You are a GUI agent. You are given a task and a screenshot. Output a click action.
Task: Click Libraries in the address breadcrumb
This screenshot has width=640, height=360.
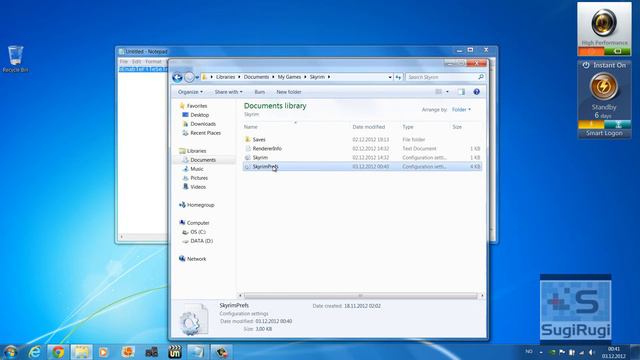tap(225, 77)
